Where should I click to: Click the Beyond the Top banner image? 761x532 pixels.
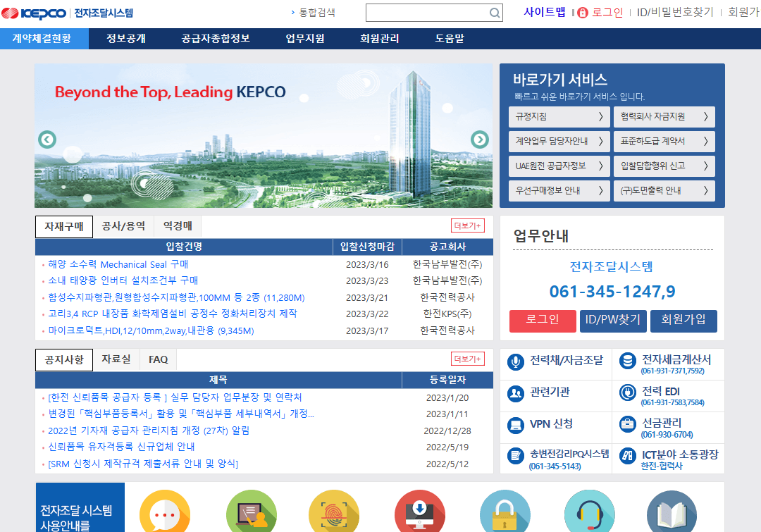[264, 135]
